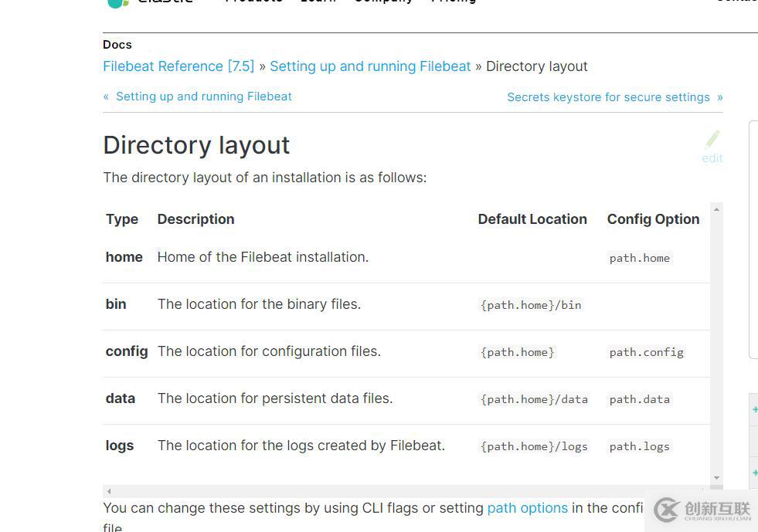Select the data type cell
Screen dimensions: 758x532
[121, 398]
